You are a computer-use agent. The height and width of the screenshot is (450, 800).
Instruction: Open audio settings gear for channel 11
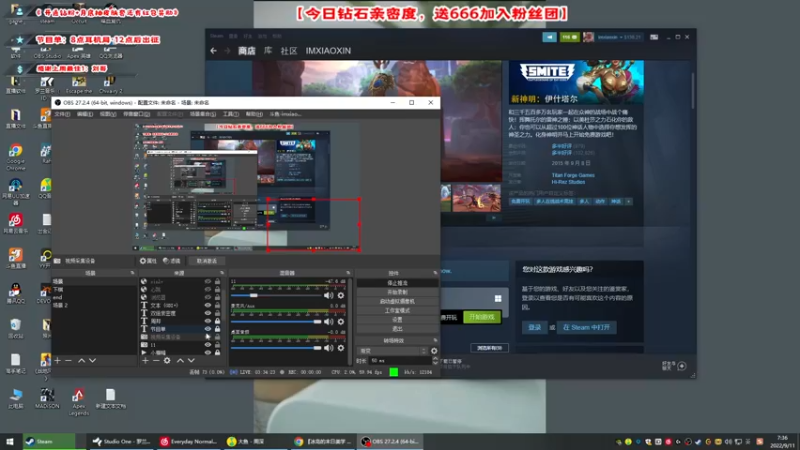(341, 295)
